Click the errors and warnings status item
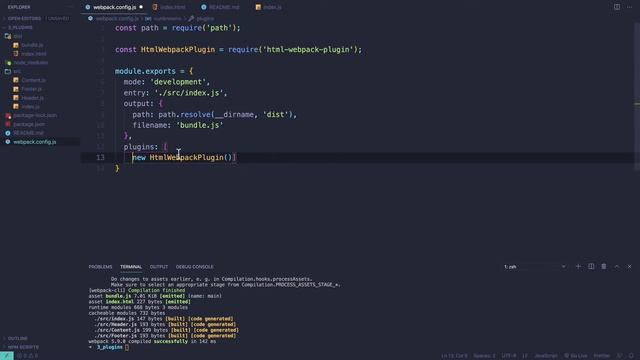640x360 pixels. point(28,356)
